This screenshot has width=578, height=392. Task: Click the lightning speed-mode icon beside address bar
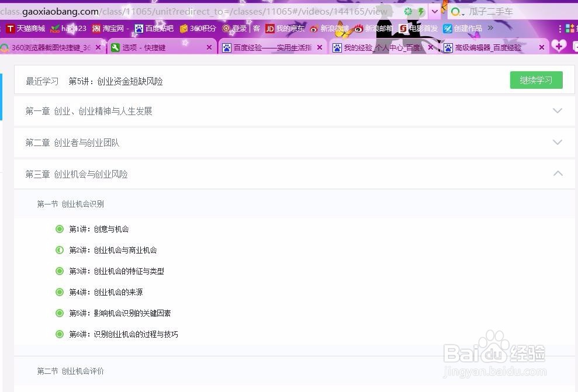pyautogui.click(x=421, y=11)
